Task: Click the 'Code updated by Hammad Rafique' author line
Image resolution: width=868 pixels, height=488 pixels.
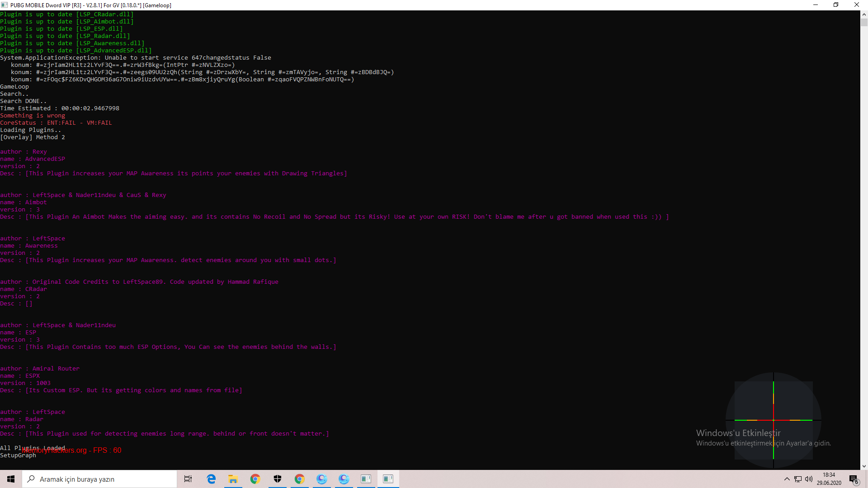Action: click(139, 282)
